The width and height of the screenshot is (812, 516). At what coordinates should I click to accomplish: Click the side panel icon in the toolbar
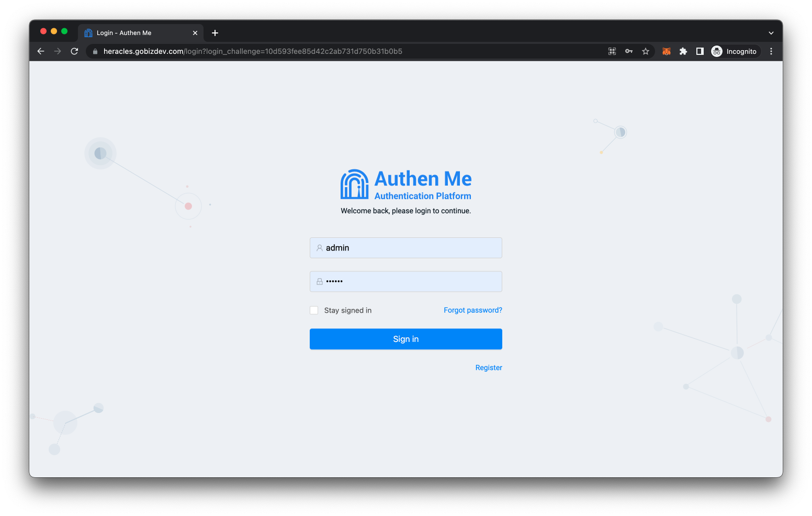tap(700, 51)
